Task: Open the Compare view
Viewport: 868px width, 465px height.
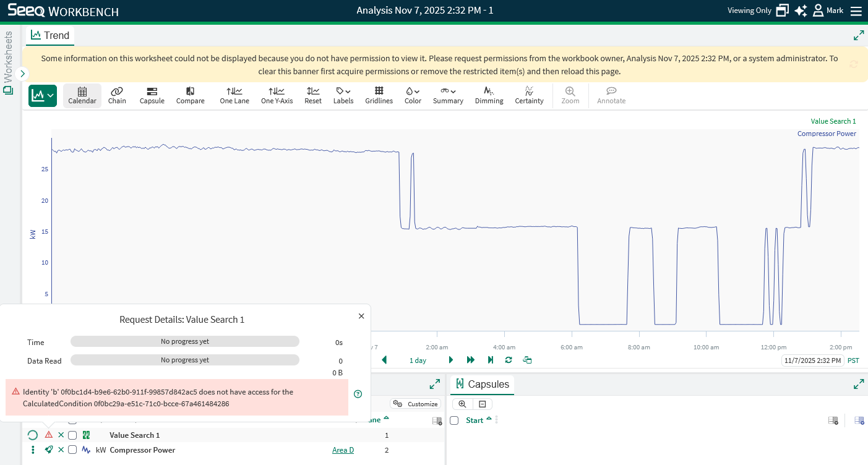Action: click(x=190, y=95)
